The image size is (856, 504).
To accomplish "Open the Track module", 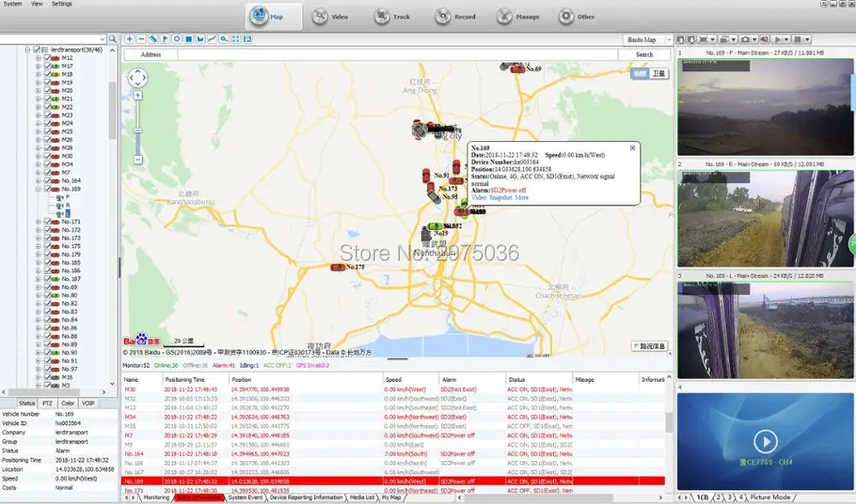I will point(391,16).
